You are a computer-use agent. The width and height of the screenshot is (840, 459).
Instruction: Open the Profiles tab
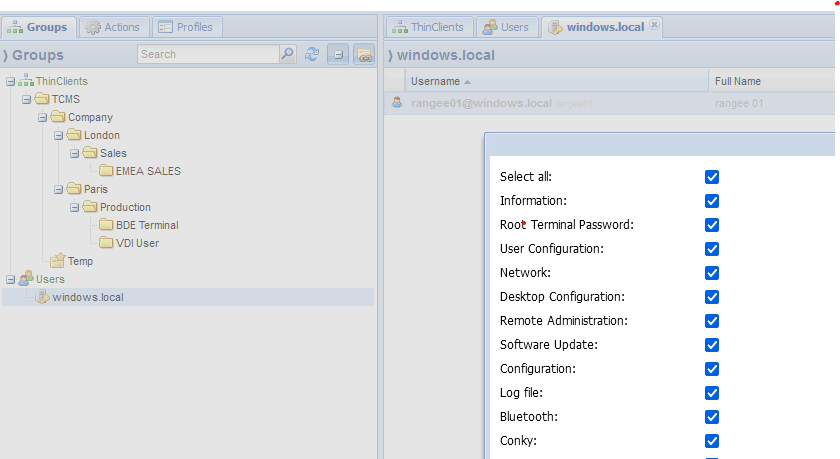pos(186,27)
